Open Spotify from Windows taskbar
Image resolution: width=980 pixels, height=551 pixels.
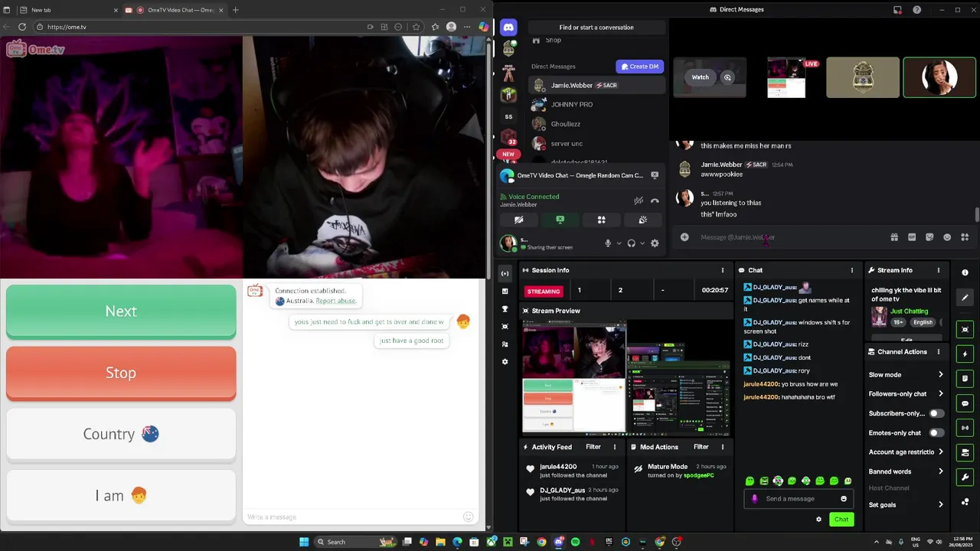[x=575, y=542]
